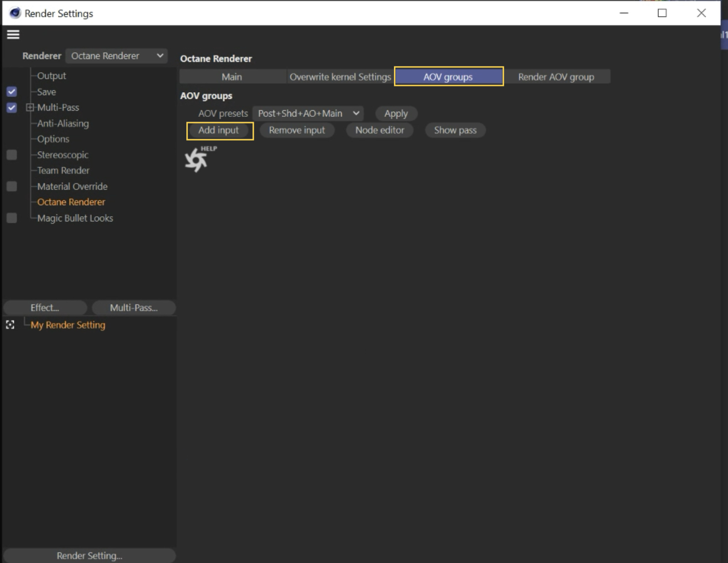Switch to Render AOV group tab
Image resolution: width=728 pixels, height=563 pixels.
pos(556,77)
